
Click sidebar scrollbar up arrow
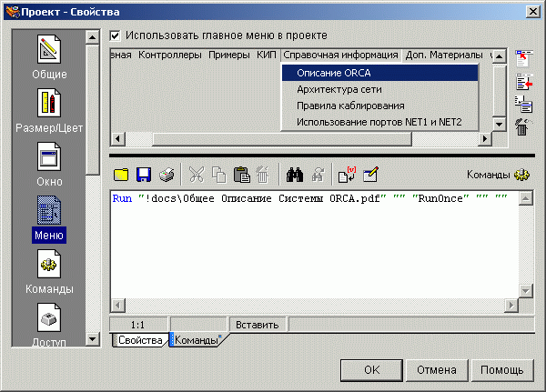(92, 37)
